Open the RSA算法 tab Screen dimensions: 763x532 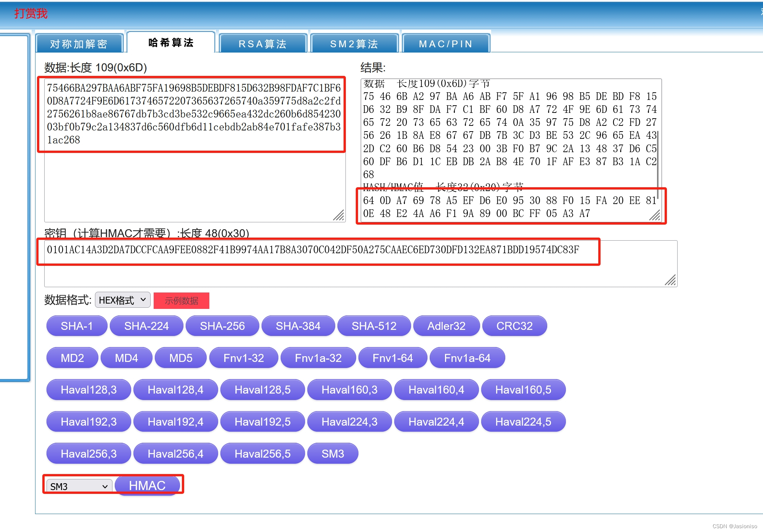click(x=263, y=43)
